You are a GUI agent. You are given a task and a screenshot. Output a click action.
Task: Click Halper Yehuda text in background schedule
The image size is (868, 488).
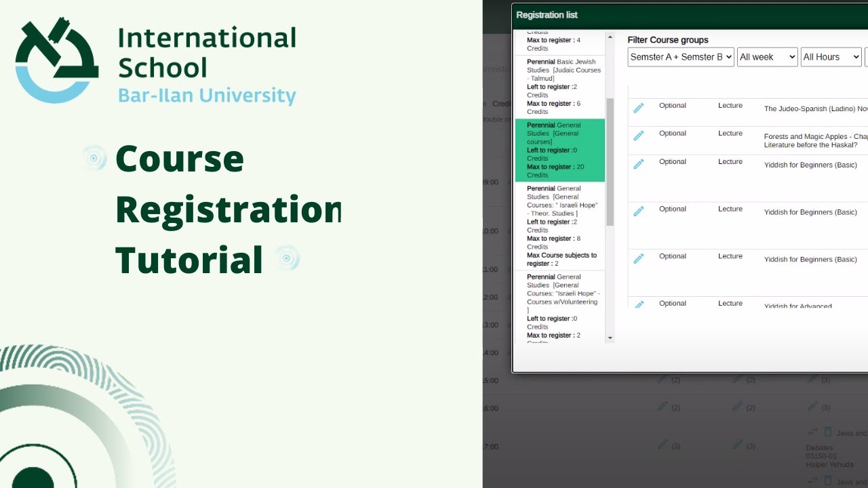point(829,464)
